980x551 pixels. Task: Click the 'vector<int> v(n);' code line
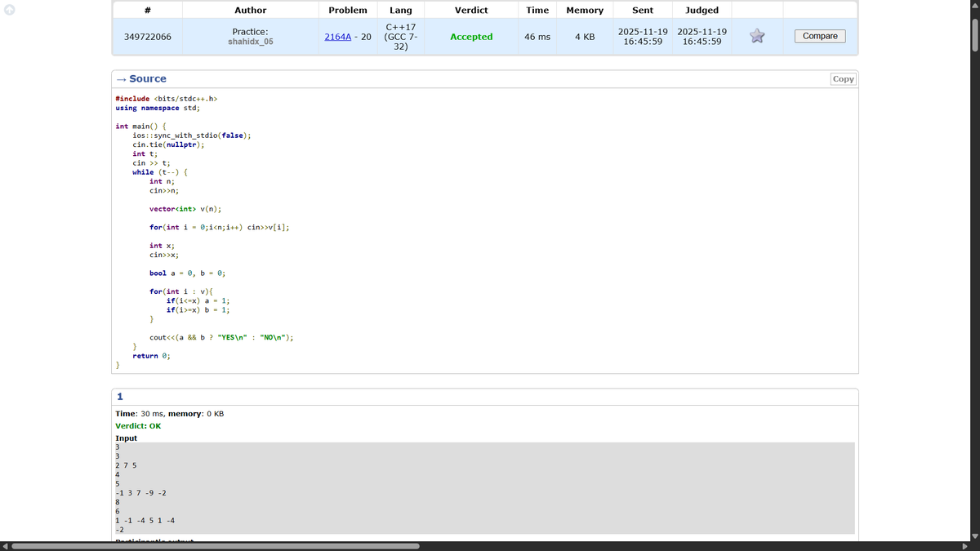185,209
